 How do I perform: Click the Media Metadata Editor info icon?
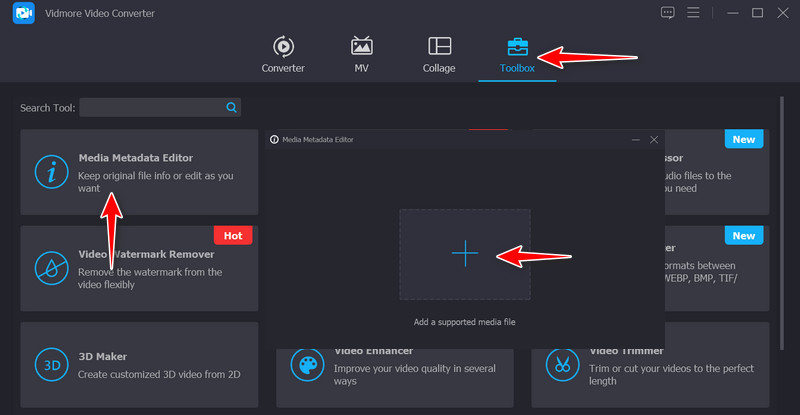[x=51, y=172]
